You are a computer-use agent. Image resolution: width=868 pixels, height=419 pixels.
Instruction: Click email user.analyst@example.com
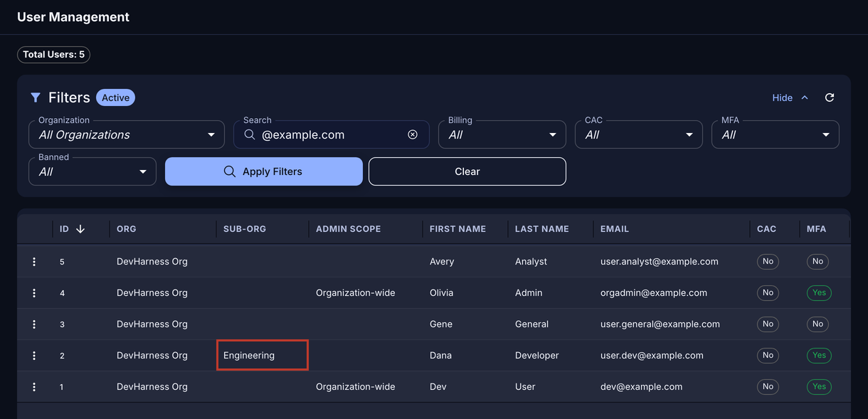(660, 262)
